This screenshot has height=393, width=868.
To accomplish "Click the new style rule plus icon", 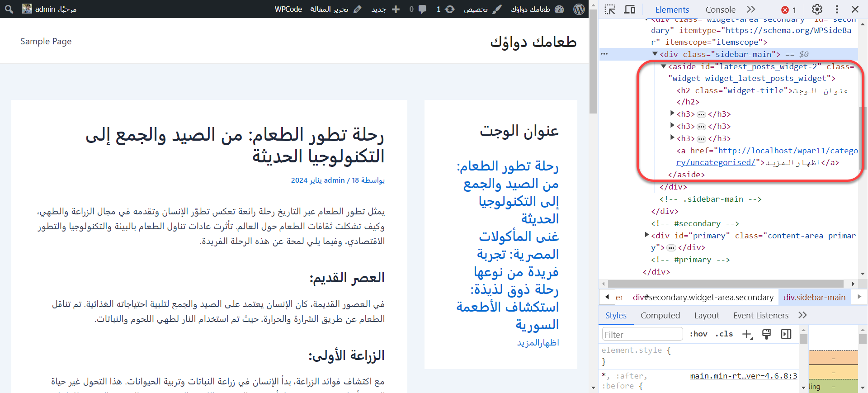I will (747, 334).
